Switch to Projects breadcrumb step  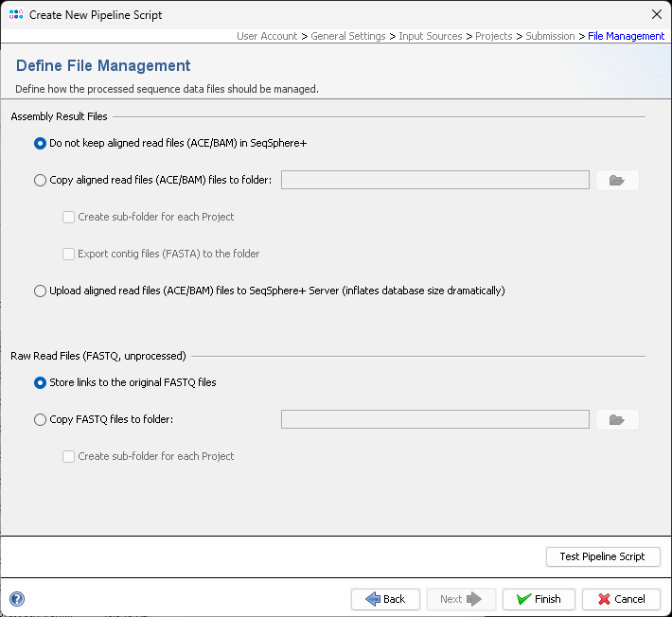pyautogui.click(x=493, y=36)
